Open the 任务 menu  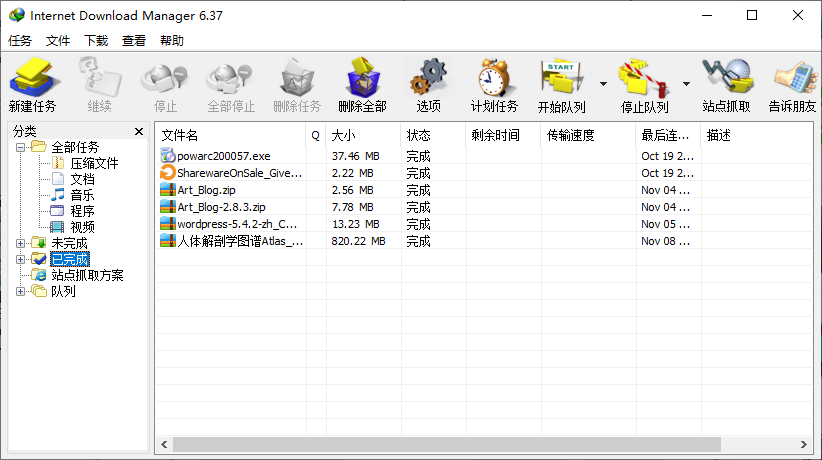click(x=20, y=40)
